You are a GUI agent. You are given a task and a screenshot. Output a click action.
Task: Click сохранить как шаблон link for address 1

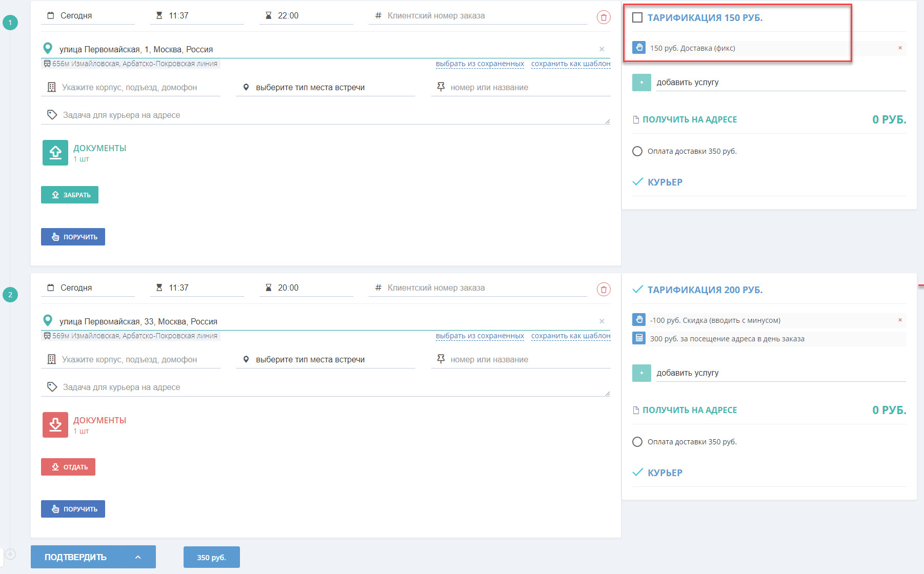pyautogui.click(x=571, y=64)
